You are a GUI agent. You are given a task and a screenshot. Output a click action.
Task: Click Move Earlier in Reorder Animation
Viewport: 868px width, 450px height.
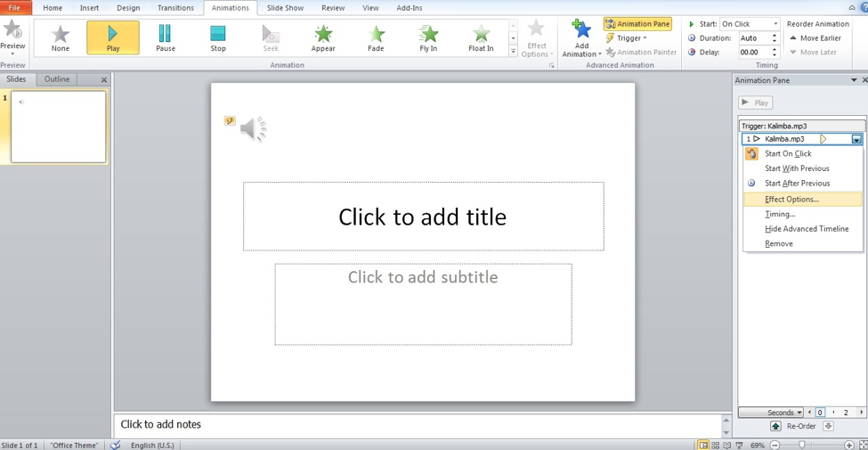click(x=815, y=38)
